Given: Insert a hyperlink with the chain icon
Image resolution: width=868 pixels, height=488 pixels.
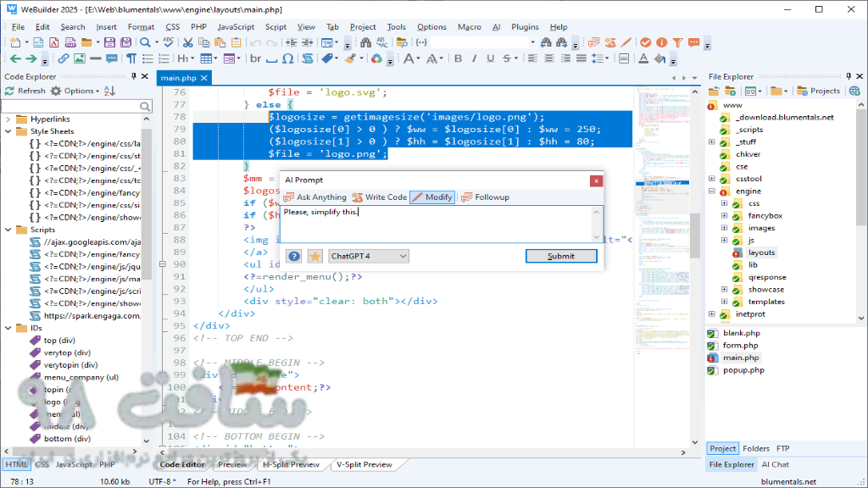Looking at the screenshot, I should pyautogui.click(x=63, y=58).
